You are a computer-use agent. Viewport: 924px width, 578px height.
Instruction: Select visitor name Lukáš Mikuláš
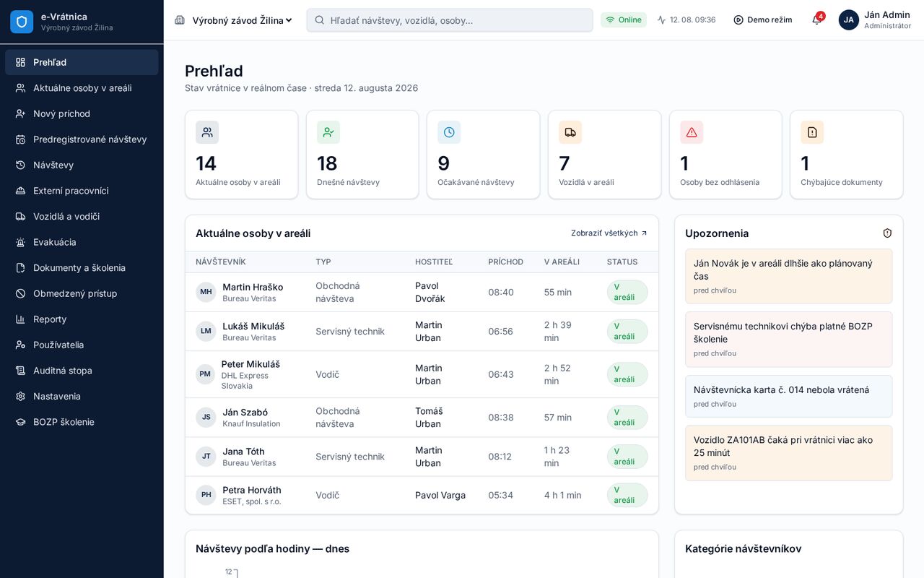click(253, 326)
